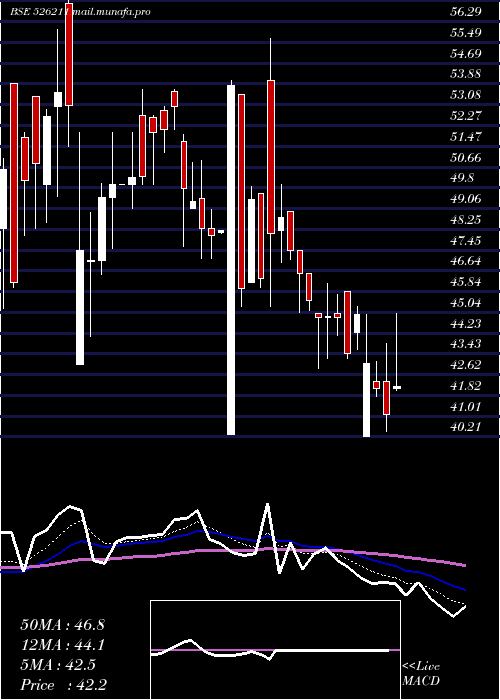This screenshot has height=700, width=500.
Task: Click the 56.29 price axis label
Action: (466, 12)
